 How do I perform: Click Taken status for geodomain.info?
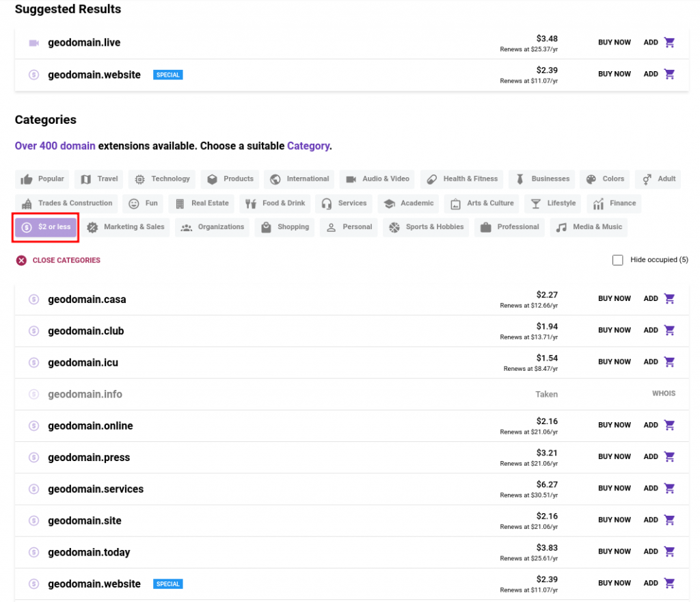click(x=546, y=394)
